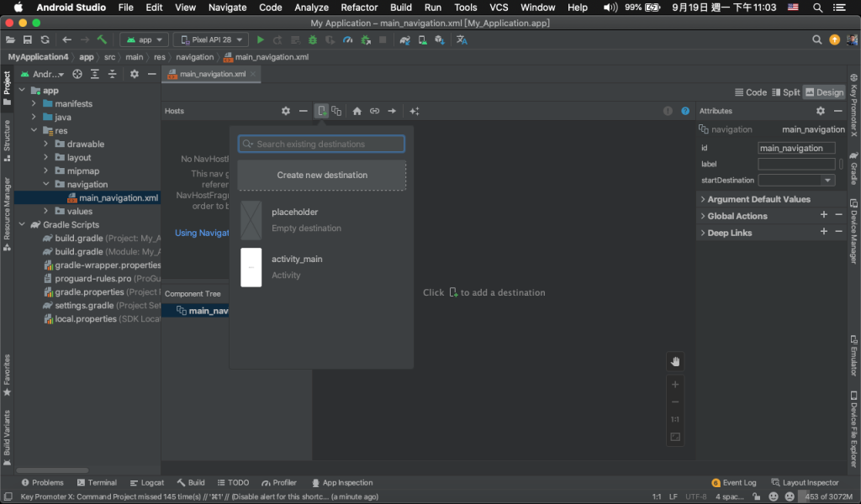Viewport: 861px width, 504px height.
Task: Click the Sync/reload toolbar icon
Action: [45, 40]
